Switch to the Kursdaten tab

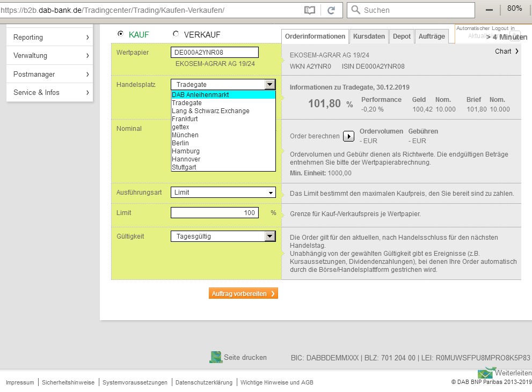(369, 36)
